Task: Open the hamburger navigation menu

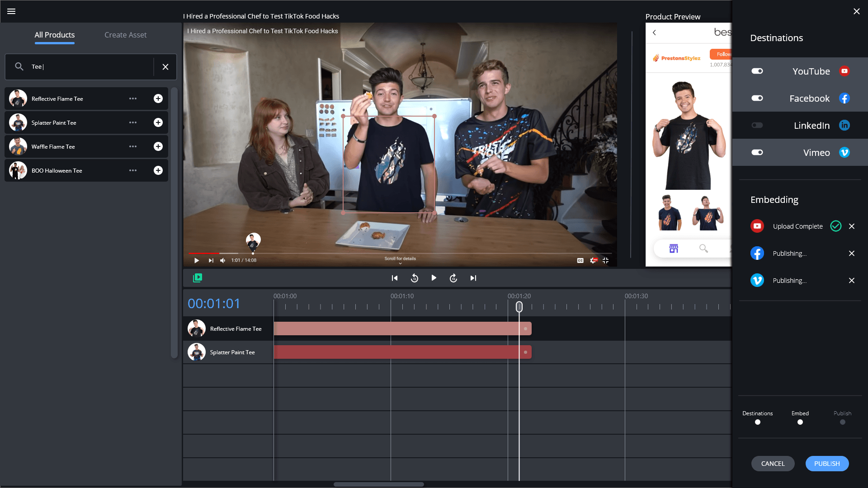Action: (x=11, y=11)
